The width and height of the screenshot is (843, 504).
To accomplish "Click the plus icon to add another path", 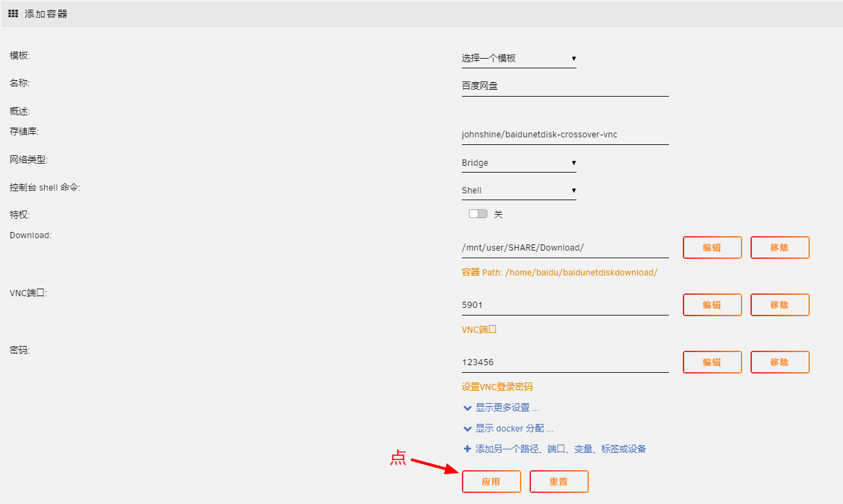I will 467,449.
